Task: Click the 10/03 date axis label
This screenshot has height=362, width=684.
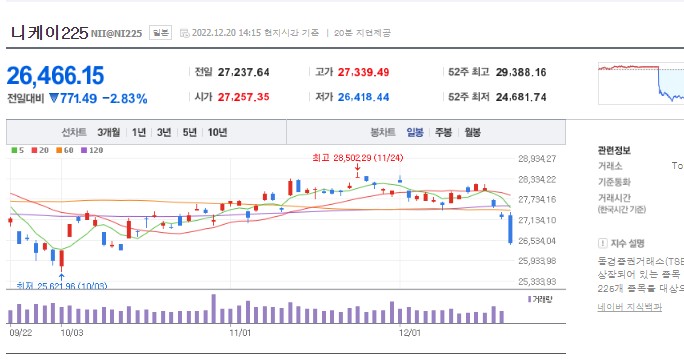Action: (x=72, y=333)
